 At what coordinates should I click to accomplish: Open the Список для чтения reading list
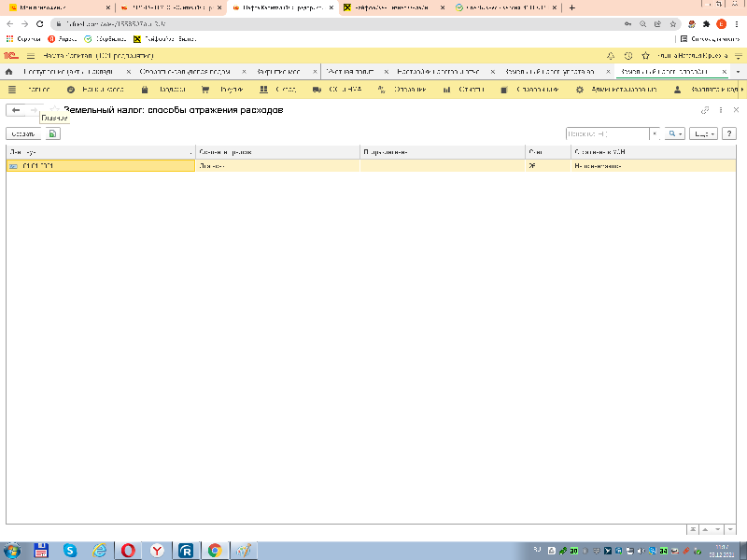[710, 39]
